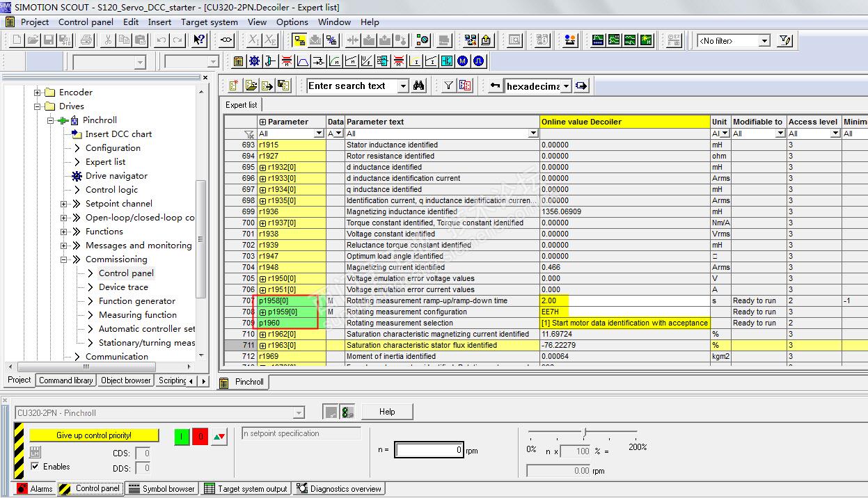
Task: Click the open user-defined list folder icon
Action: click(x=251, y=86)
